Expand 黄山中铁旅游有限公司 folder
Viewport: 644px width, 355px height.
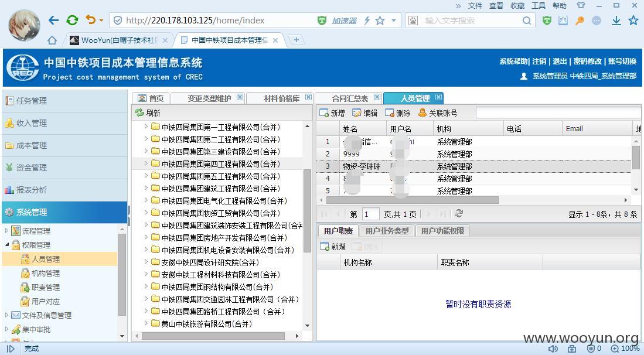pyautogui.click(x=146, y=323)
